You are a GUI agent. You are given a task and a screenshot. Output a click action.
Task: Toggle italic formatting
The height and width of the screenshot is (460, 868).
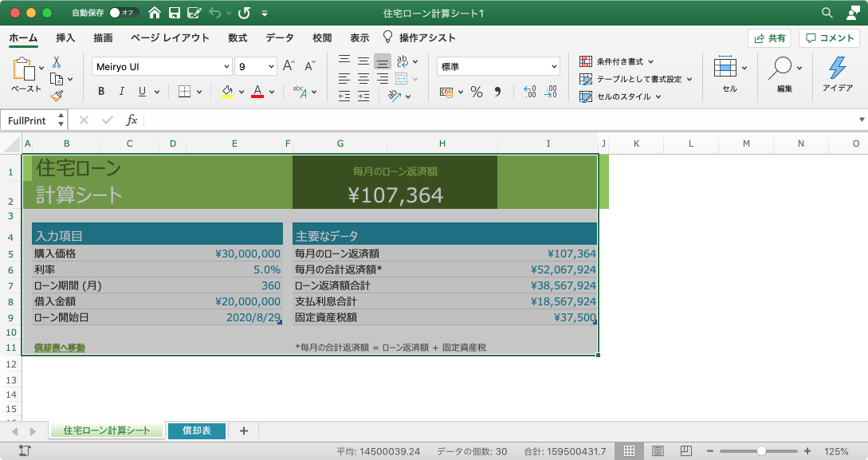[x=122, y=92]
